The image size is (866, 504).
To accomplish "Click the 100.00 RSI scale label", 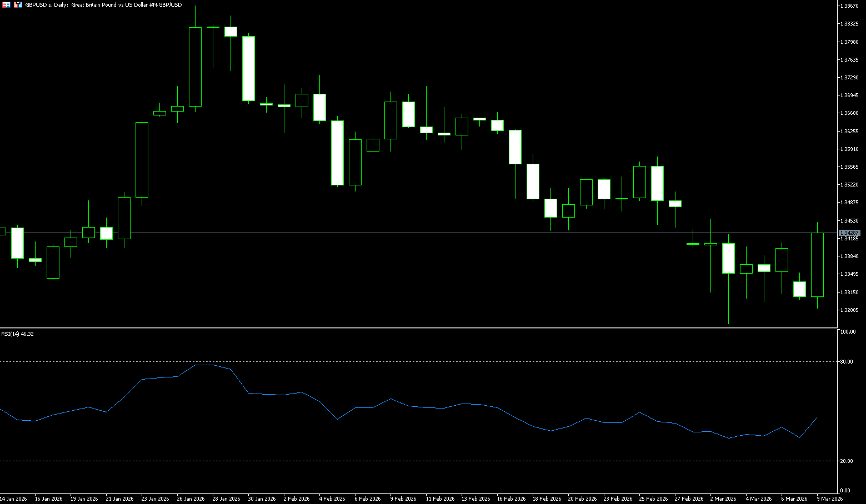I will click(848, 332).
